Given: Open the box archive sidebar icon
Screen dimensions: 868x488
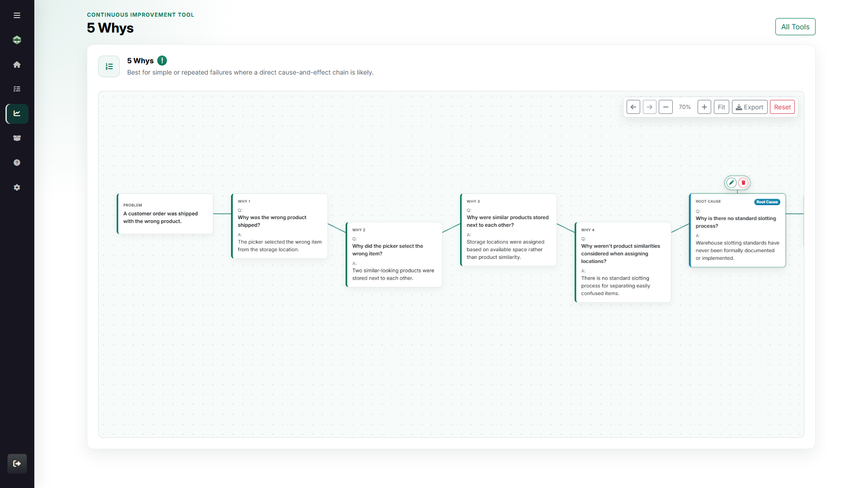Looking at the screenshot, I should point(17,138).
